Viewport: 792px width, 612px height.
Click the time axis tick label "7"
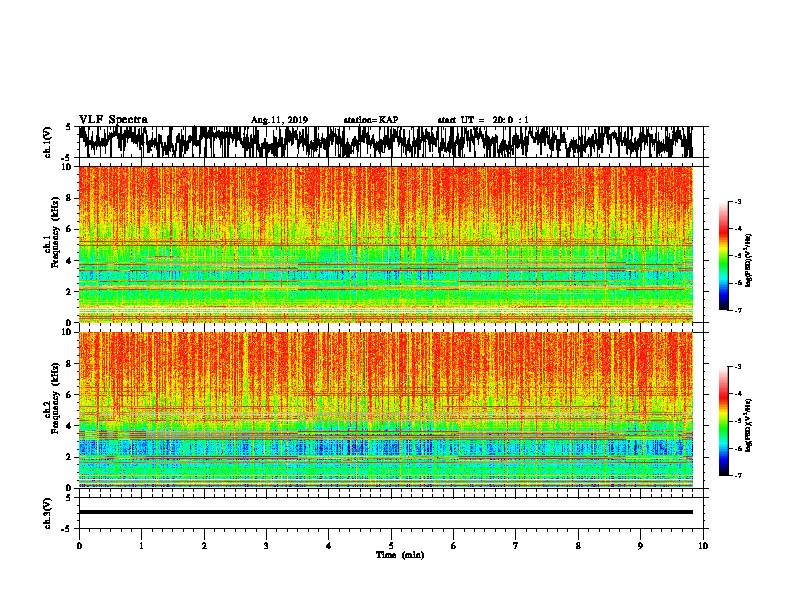516,546
